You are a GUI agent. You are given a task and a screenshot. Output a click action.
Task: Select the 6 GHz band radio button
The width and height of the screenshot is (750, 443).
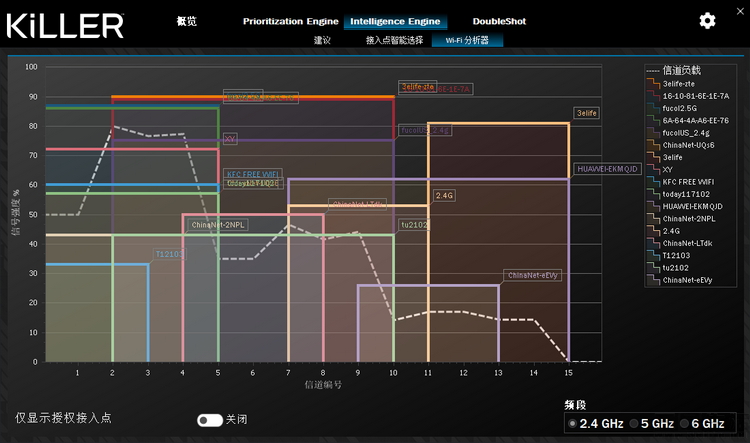(x=685, y=424)
